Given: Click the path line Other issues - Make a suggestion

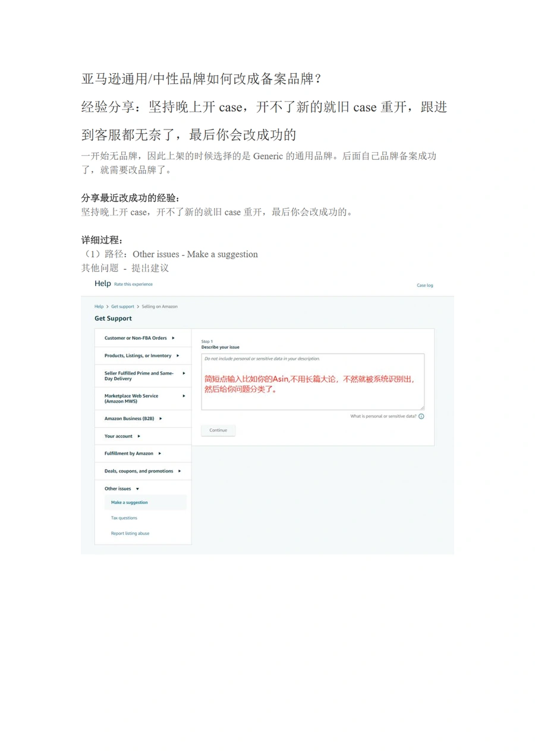Looking at the screenshot, I should coord(169,254).
